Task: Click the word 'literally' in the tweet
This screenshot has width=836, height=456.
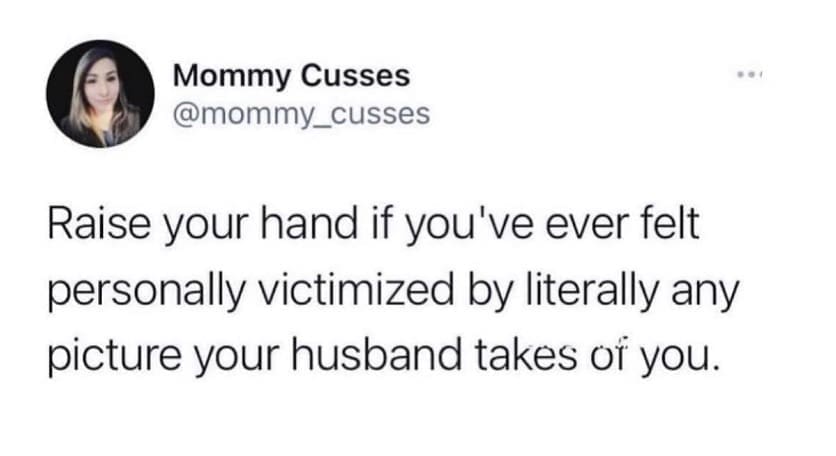Action: [x=592, y=294]
